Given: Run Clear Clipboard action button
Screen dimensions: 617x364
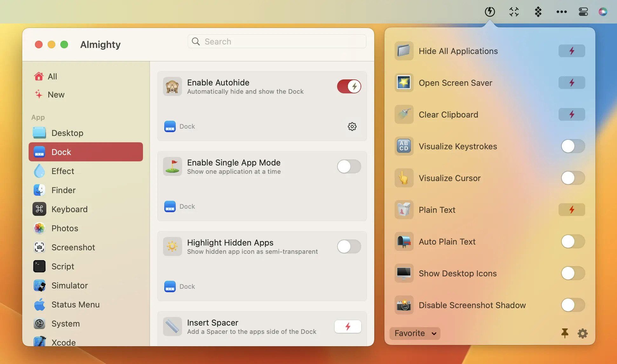Looking at the screenshot, I should click(572, 114).
